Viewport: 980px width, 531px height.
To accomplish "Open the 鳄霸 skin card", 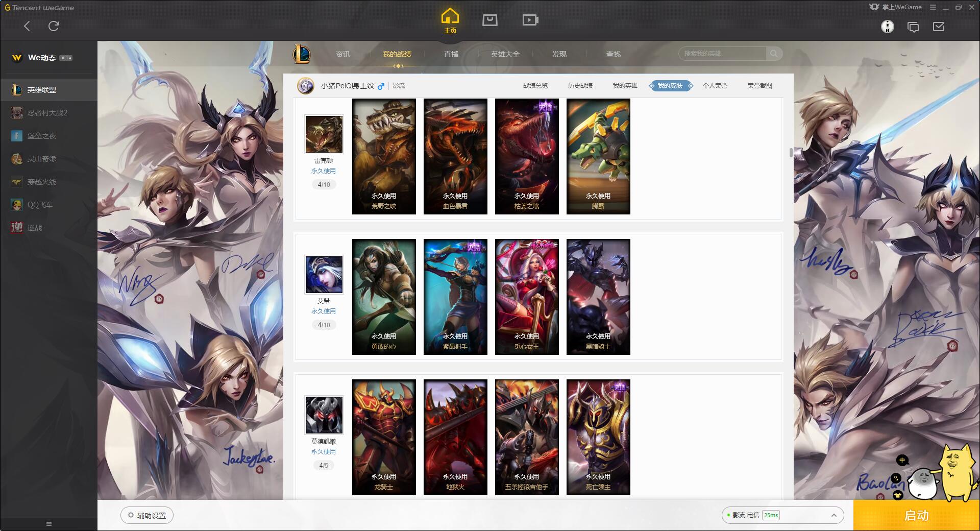I will 598,156.
